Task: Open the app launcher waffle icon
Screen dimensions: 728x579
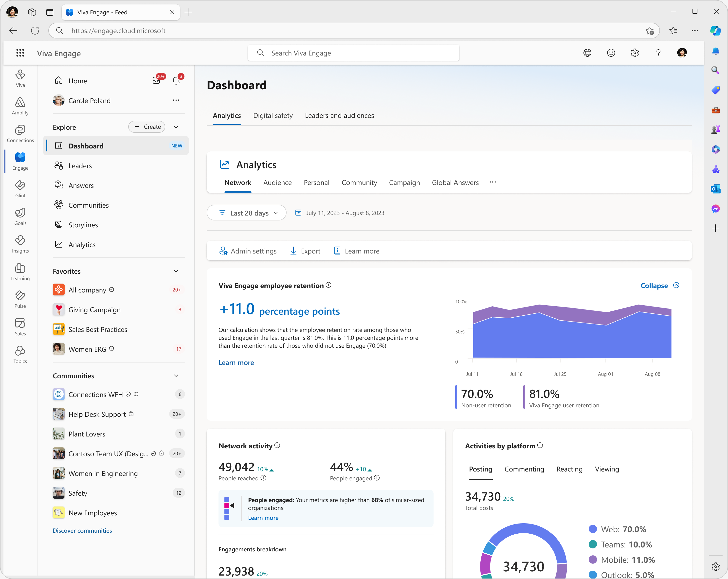Action: 20,53
